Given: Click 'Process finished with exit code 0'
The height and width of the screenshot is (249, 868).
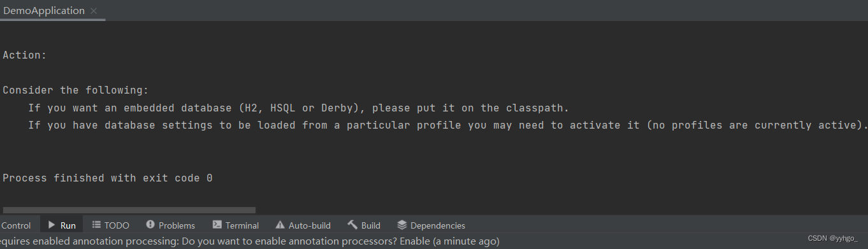Looking at the screenshot, I should pos(108,178).
